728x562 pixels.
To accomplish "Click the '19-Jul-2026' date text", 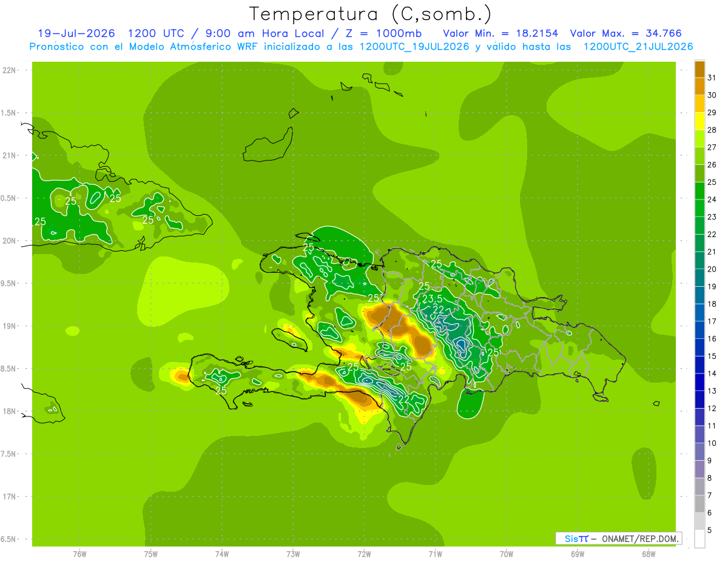I will coord(76,33).
